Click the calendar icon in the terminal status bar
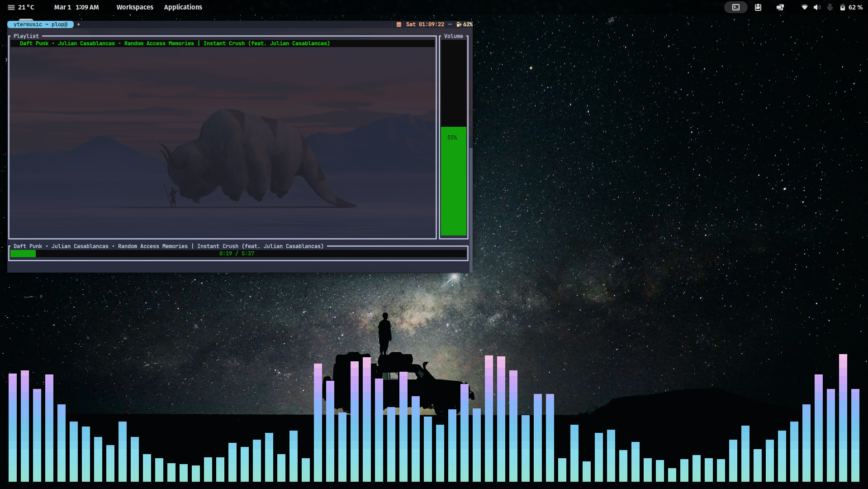 (x=399, y=24)
